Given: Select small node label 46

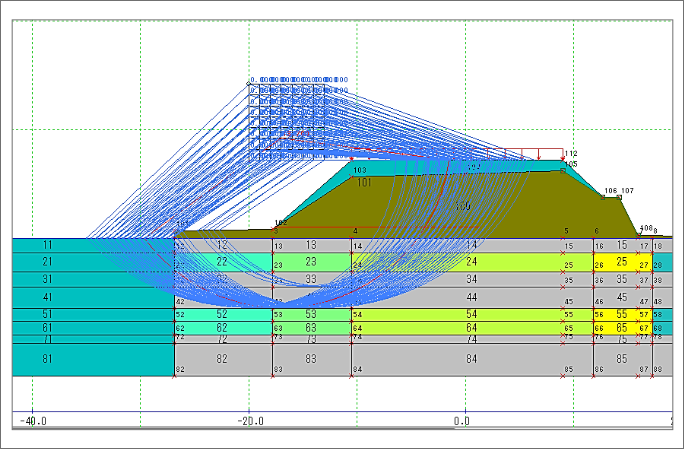Looking at the screenshot, I should coord(599,302).
